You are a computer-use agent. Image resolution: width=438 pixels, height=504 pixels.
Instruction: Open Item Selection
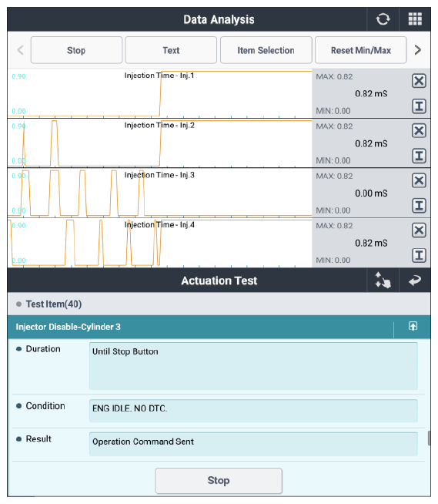pos(266,50)
